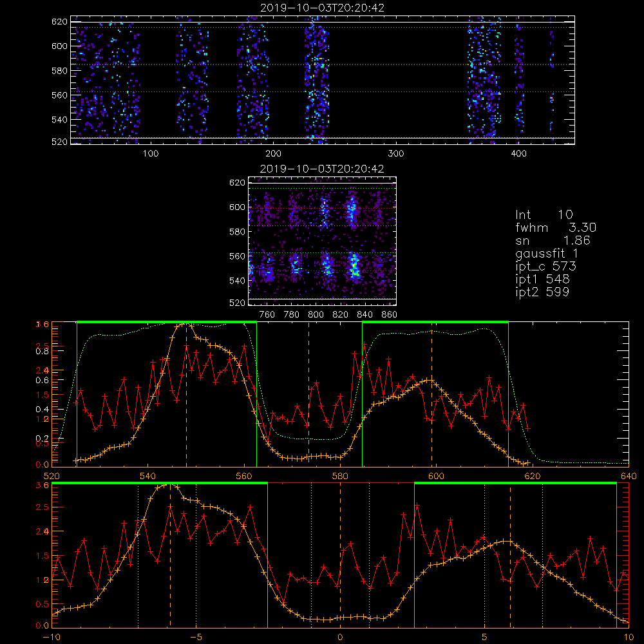
Task: Select the 'ipt_c 573' readout
Action: 546,267
